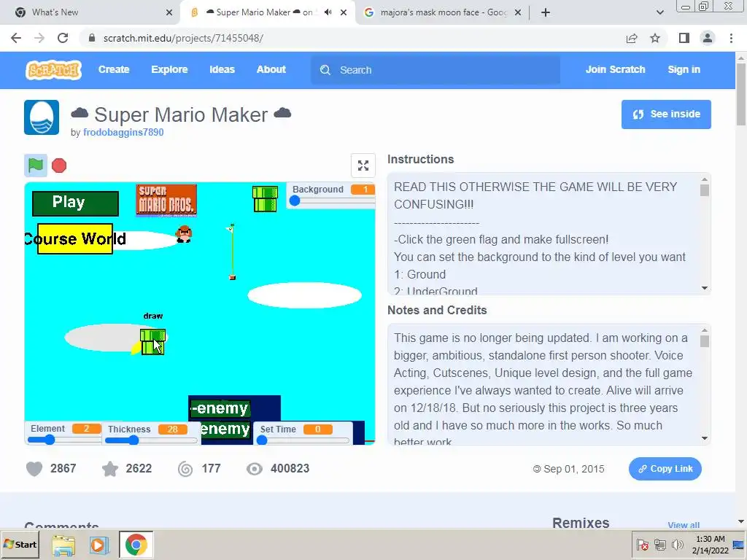This screenshot has width=747, height=560.
Task: Switch to majora's mask moon face tab
Action: 444,12
